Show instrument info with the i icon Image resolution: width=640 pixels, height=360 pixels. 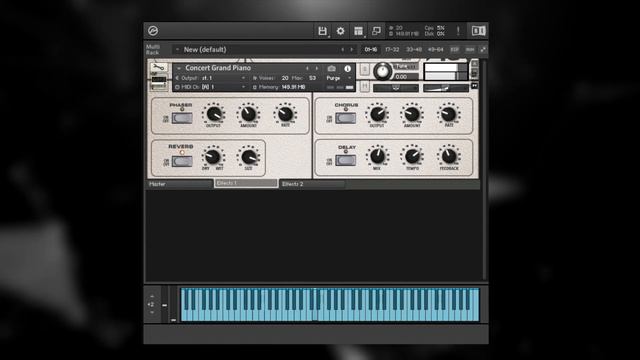pyautogui.click(x=348, y=69)
